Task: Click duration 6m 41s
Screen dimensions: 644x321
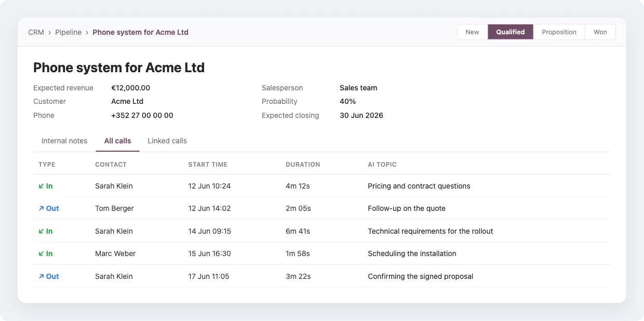Action: point(298,231)
